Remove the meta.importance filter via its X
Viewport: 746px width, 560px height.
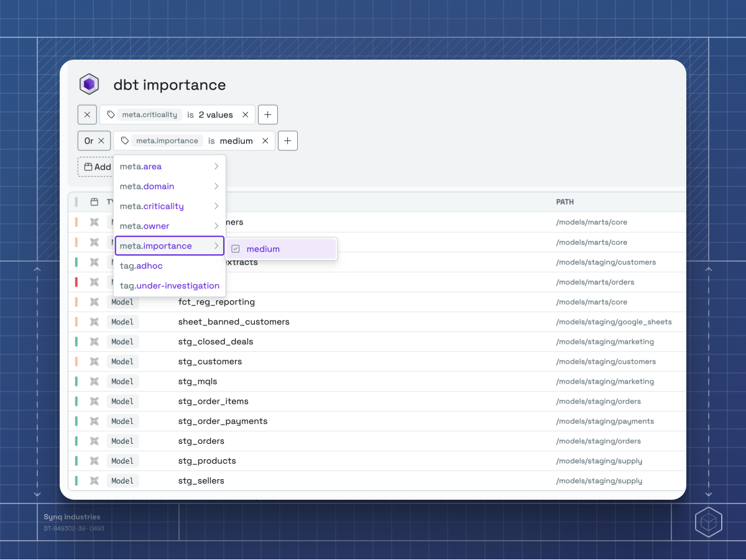(265, 140)
